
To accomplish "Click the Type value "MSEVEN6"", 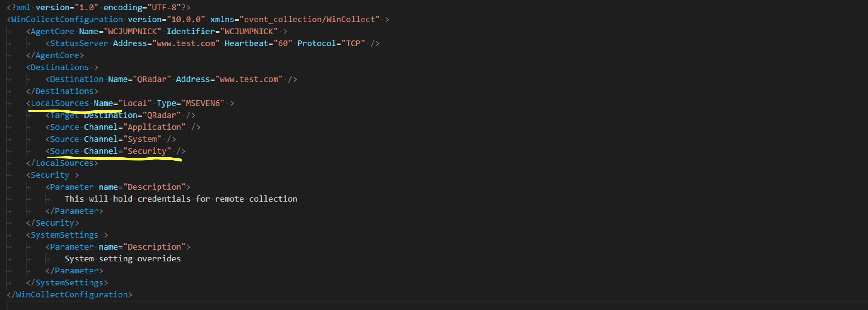I will (203, 103).
